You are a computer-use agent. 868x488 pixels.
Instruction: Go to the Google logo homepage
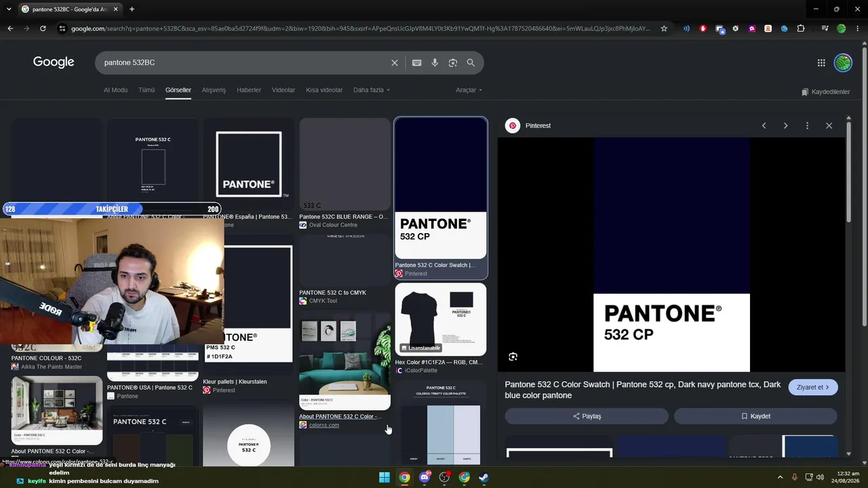tap(54, 62)
